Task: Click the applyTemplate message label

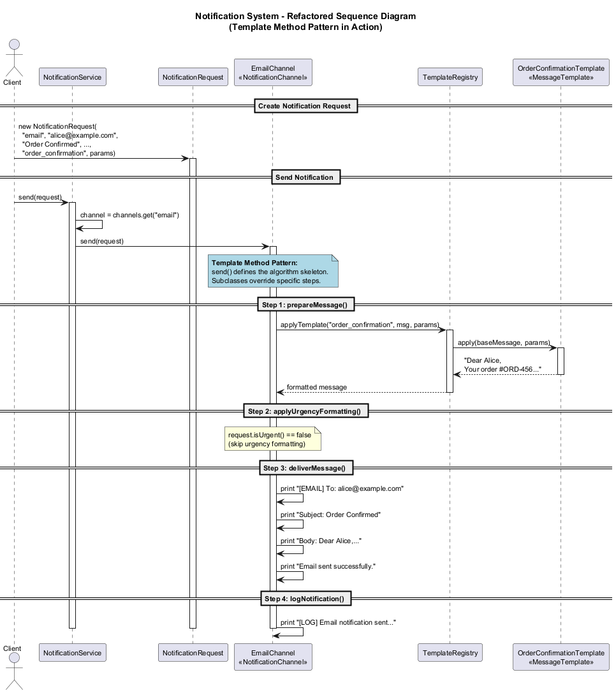Action: pyautogui.click(x=359, y=325)
